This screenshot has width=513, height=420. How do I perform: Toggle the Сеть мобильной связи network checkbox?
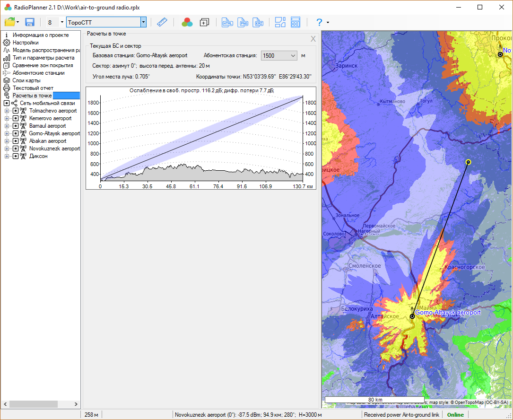(7, 103)
